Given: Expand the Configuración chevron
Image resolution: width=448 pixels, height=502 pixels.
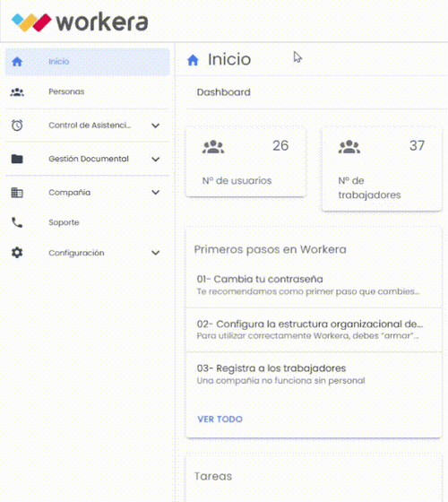Looking at the screenshot, I should pos(156,253).
